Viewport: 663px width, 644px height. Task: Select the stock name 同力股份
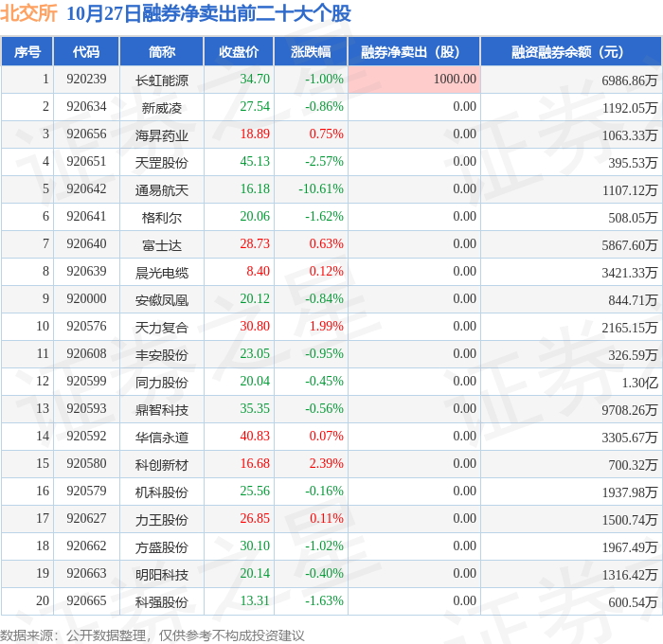[162, 383]
